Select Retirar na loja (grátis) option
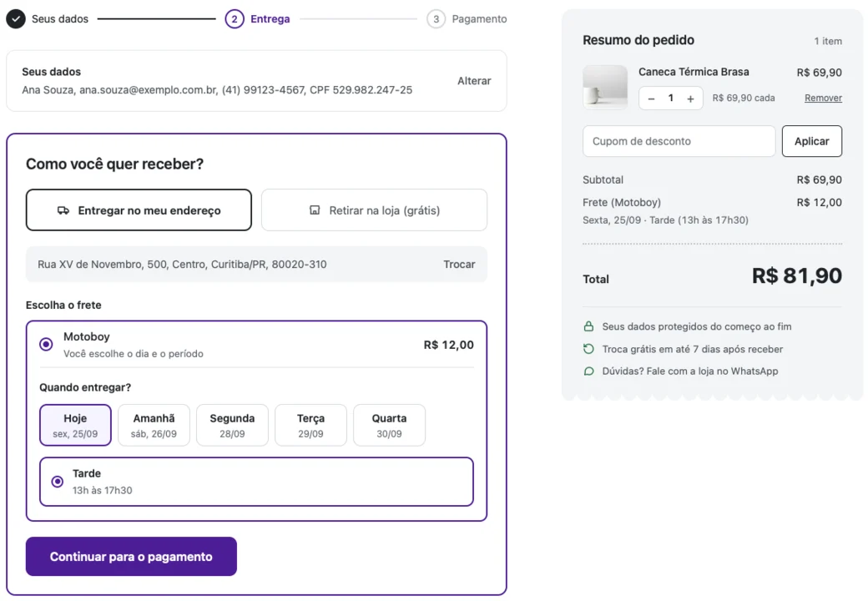The width and height of the screenshot is (868, 601). [x=374, y=210]
